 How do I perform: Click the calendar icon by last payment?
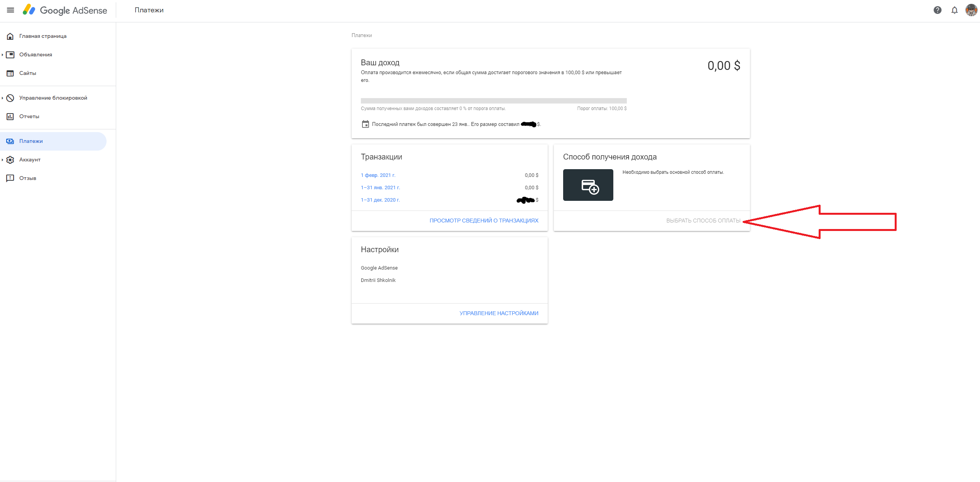coord(365,124)
